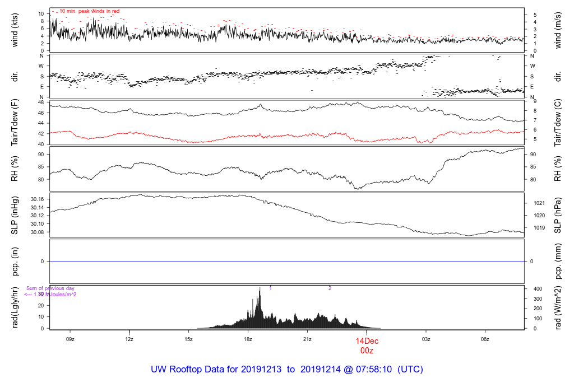Screen dimensions: 574x392
Task: Select the "SLP (hPa)" axis label
Action: [x=558, y=215]
